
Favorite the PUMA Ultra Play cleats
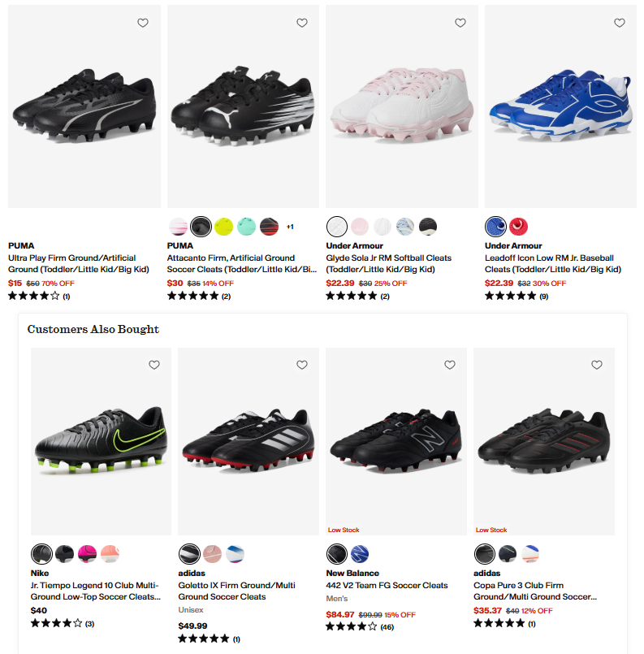click(x=143, y=24)
